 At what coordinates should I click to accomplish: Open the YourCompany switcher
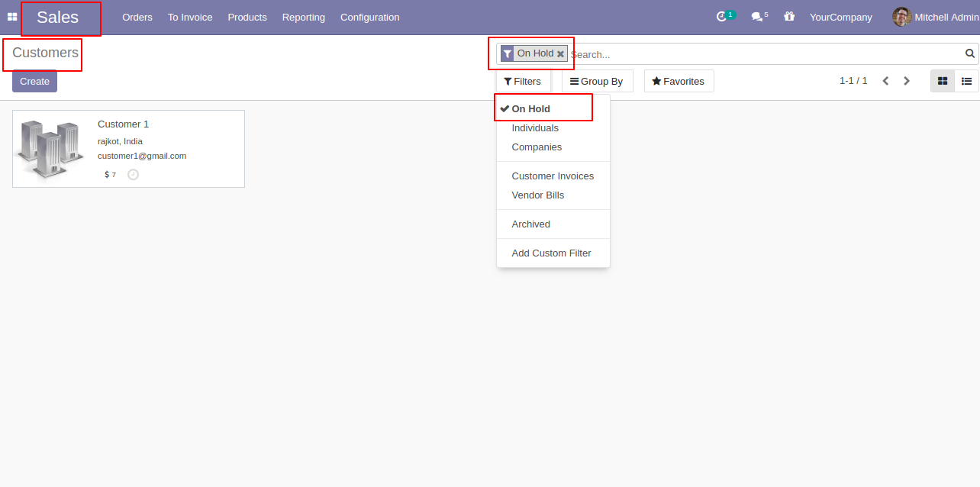click(x=840, y=17)
